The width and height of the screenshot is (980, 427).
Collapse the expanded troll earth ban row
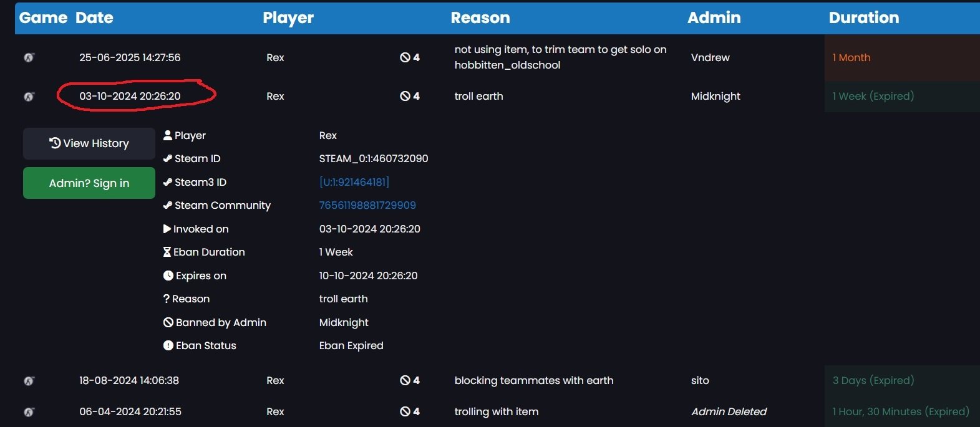pos(478,96)
